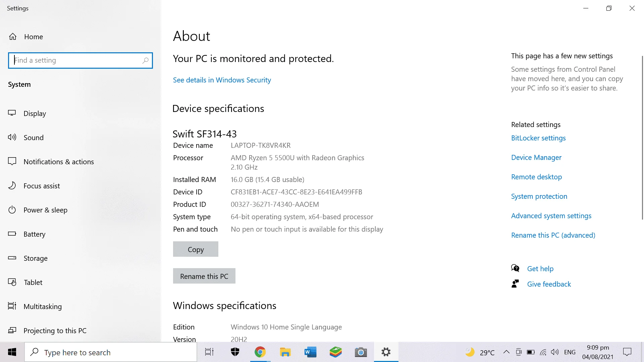644x362 pixels.
Task: Click the Display monitor icon
Action: 12,113
